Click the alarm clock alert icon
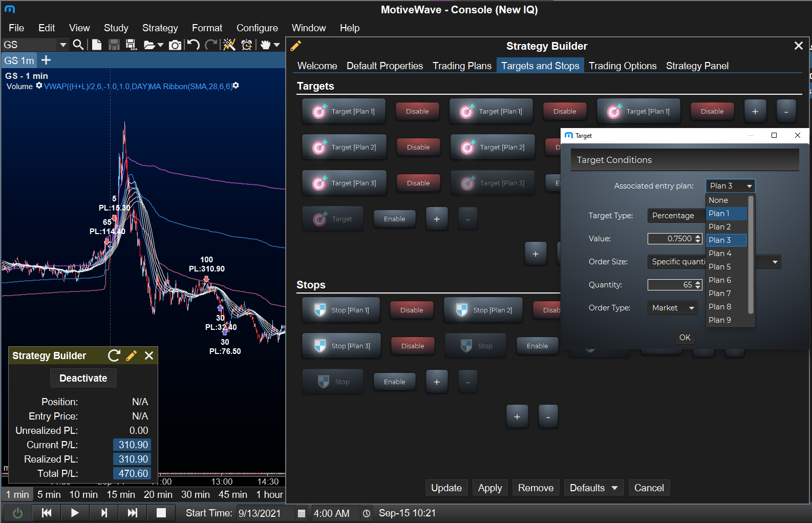Viewport: 812px width, 523px height. point(247,45)
